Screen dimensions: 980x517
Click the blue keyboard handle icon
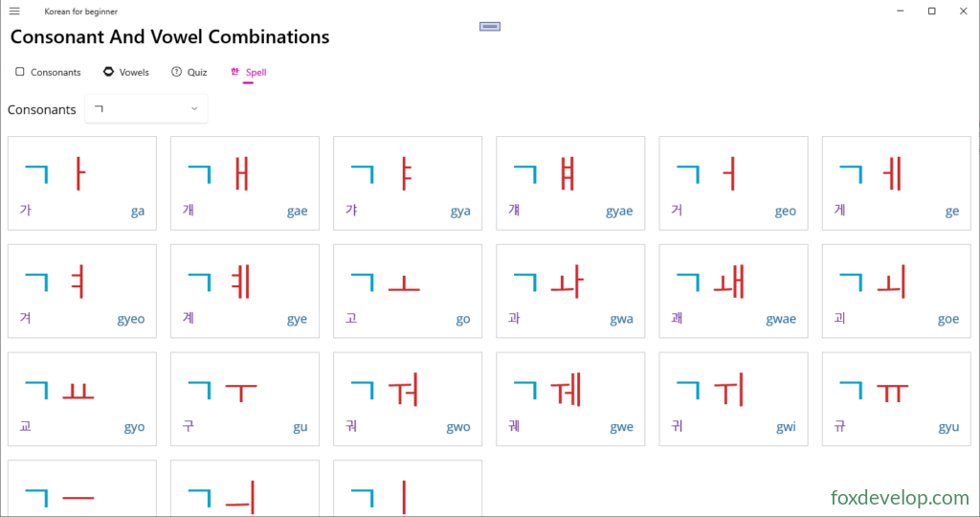tap(490, 26)
